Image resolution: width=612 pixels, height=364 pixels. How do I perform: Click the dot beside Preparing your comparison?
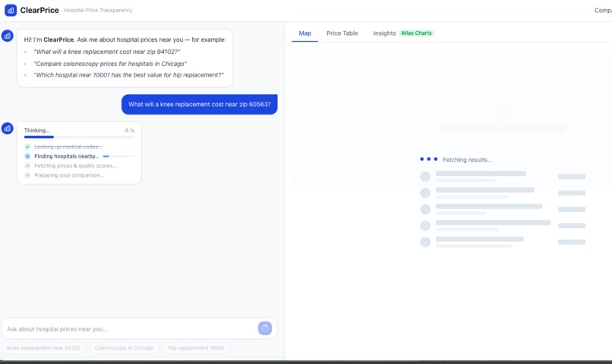(x=27, y=175)
